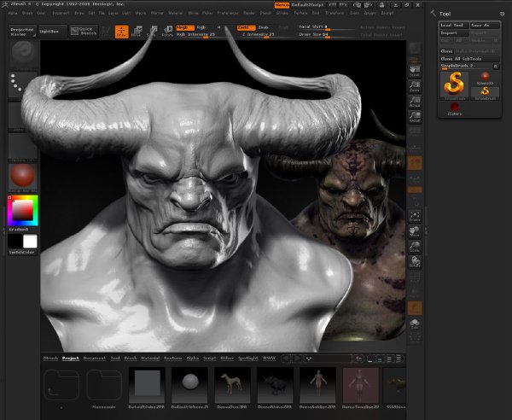
Task: Select the Move transform tool in top shelf
Action: (x=137, y=32)
